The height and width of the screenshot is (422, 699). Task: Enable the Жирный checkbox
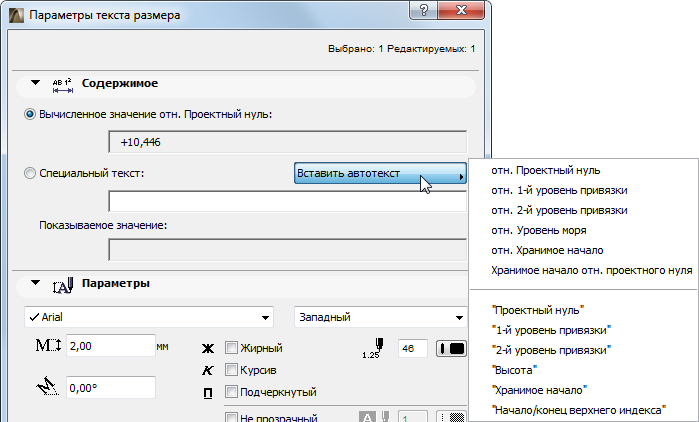(x=231, y=348)
